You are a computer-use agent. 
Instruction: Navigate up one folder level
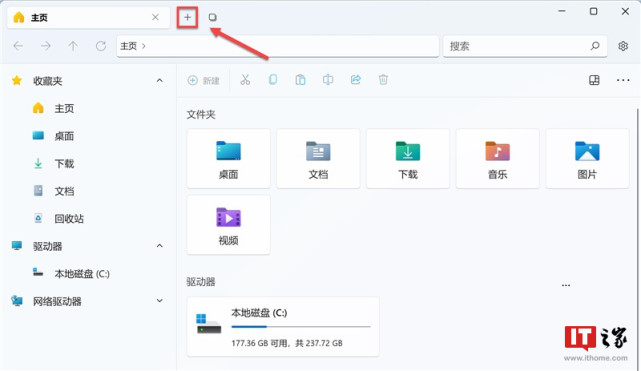tap(73, 46)
